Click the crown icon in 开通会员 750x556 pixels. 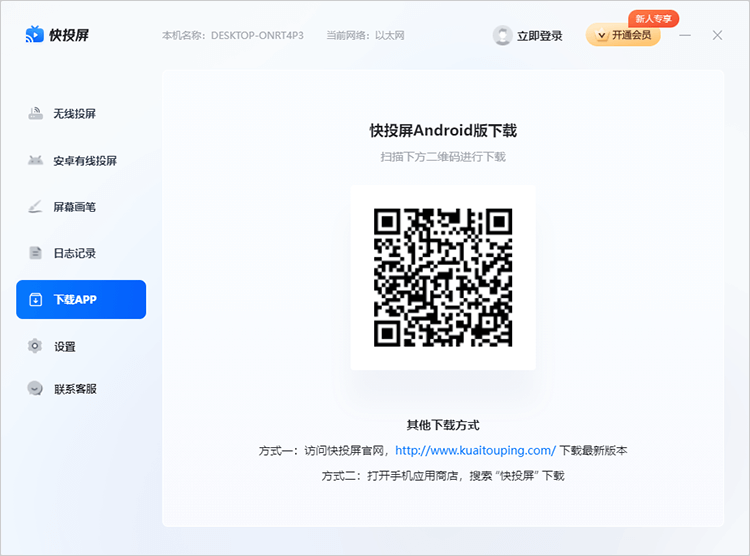point(600,36)
